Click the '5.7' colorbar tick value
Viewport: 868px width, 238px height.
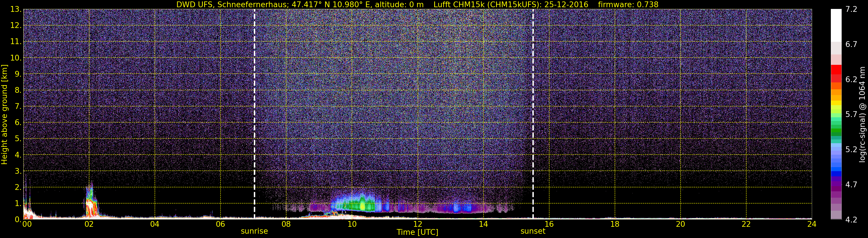tap(851, 115)
